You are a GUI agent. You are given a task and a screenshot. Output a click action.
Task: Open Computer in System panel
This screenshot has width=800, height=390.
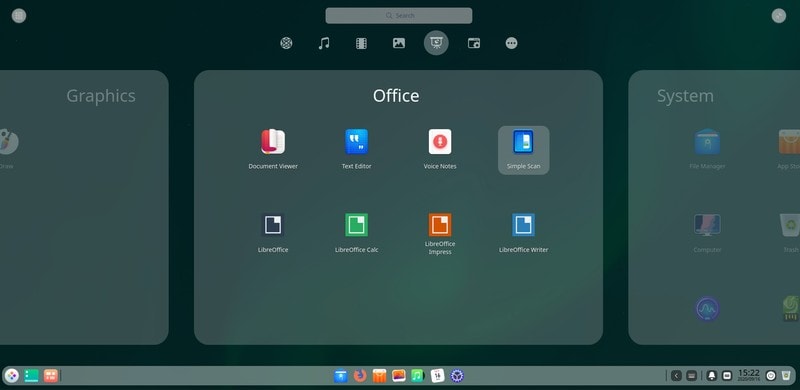pos(707,233)
